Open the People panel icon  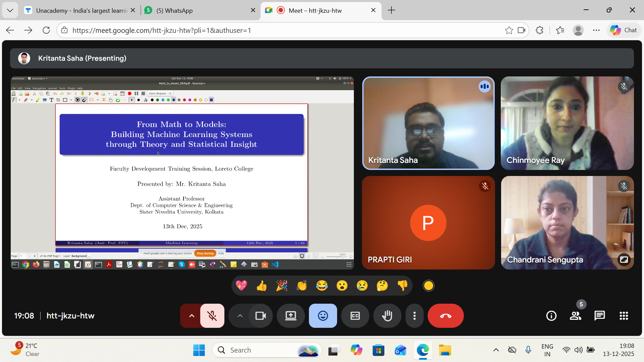(x=576, y=316)
